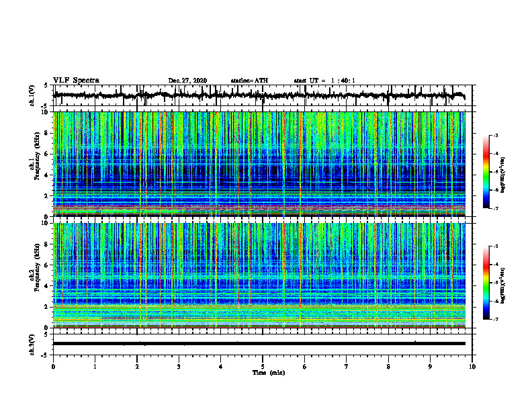The image size is (532, 411).
Task: Click the lower colorbar for the ch.2 spectrogram
Action: (486, 283)
